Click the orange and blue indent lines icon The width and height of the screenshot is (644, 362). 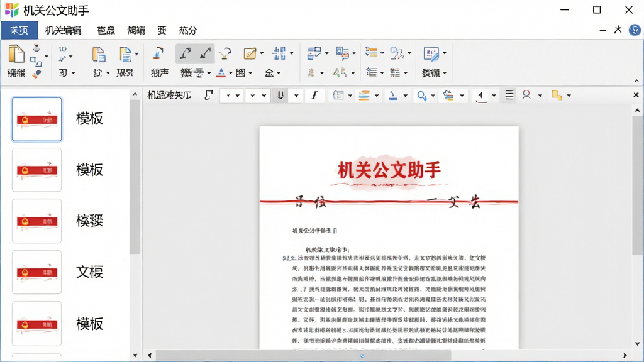pyautogui.click(x=371, y=52)
